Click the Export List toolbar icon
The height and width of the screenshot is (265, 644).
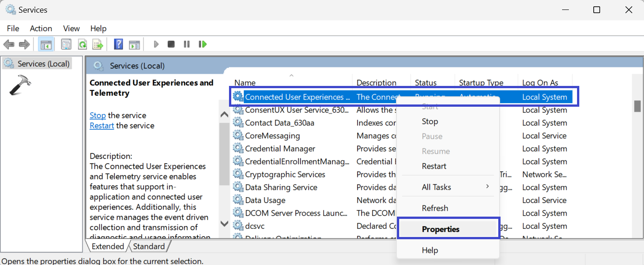[97, 44]
